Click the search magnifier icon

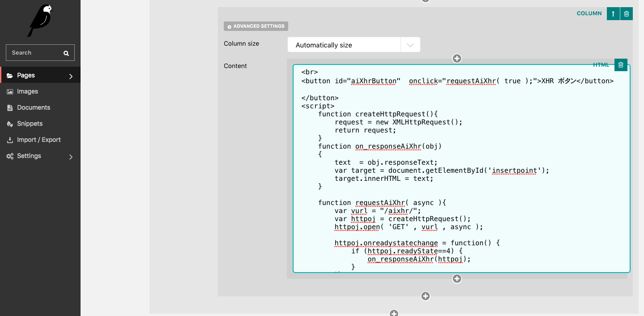point(66,53)
